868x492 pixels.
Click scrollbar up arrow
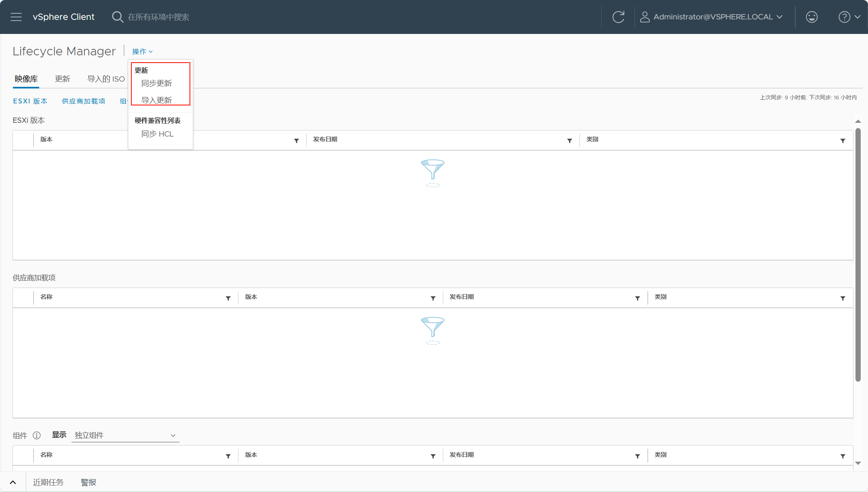pos(858,121)
